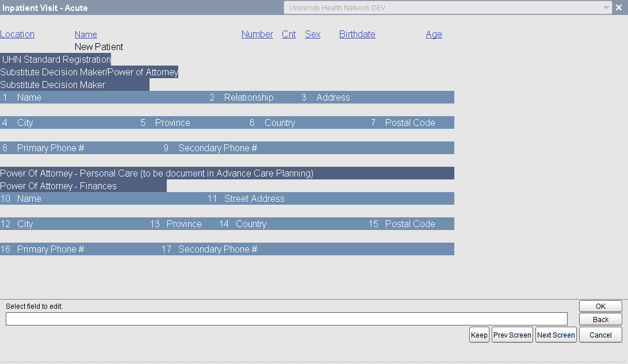628x364 pixels.
Task: Select field 2 Relationship
Action: pos(248,97)
